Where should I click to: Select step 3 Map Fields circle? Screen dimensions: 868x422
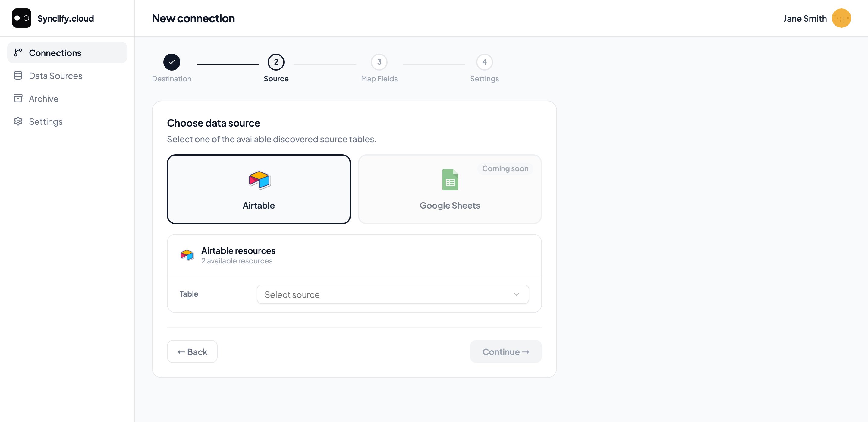click(379, 62)
